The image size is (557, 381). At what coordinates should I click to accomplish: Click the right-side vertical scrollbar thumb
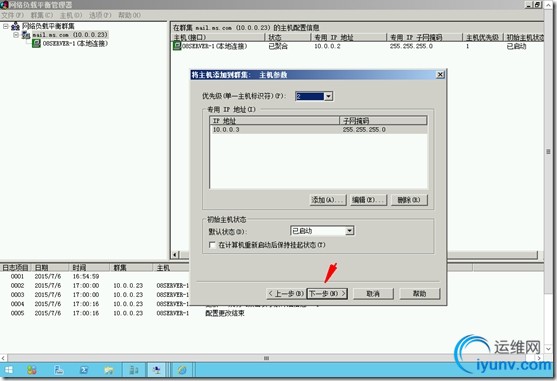[548, 152]
